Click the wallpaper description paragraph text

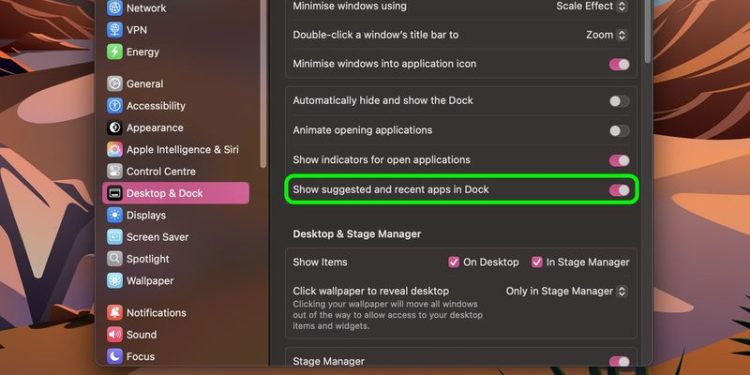click(x=387, y=315)
